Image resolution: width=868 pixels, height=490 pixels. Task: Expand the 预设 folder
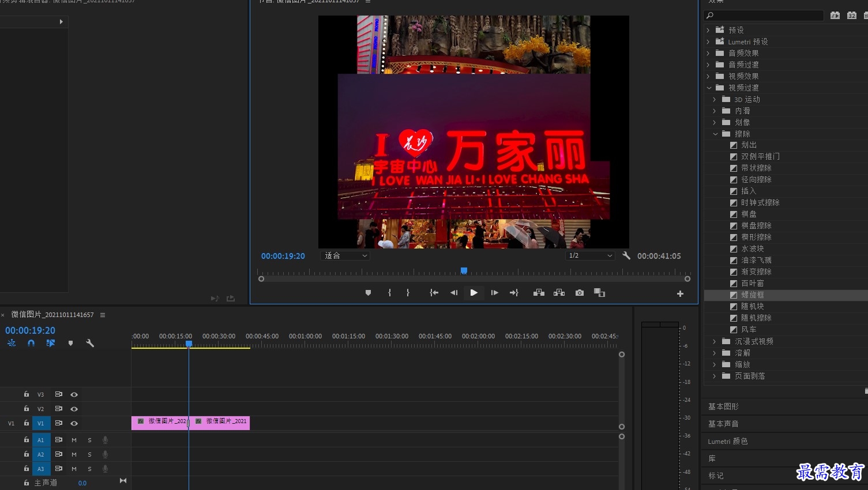coord(708,30)
